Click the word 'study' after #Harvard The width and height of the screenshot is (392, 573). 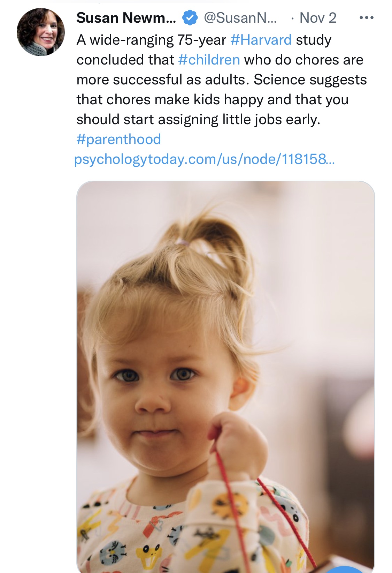(313, 40)
